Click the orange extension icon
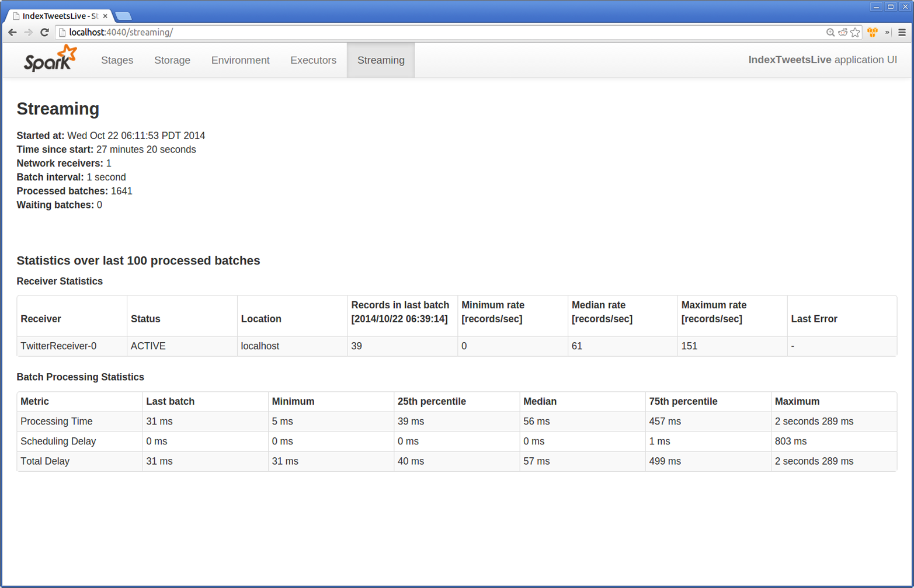Screen dimensions: 914x588 873,32
